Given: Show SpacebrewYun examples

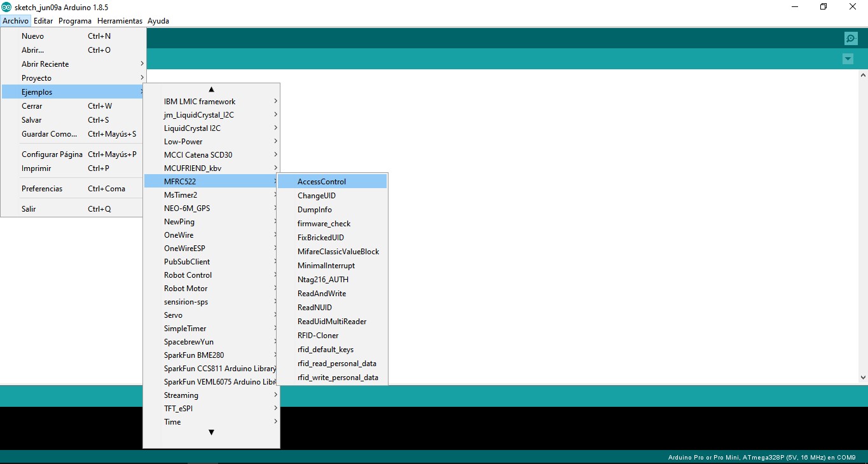Looking at the screenshot, I should click(x=211, y=342).
